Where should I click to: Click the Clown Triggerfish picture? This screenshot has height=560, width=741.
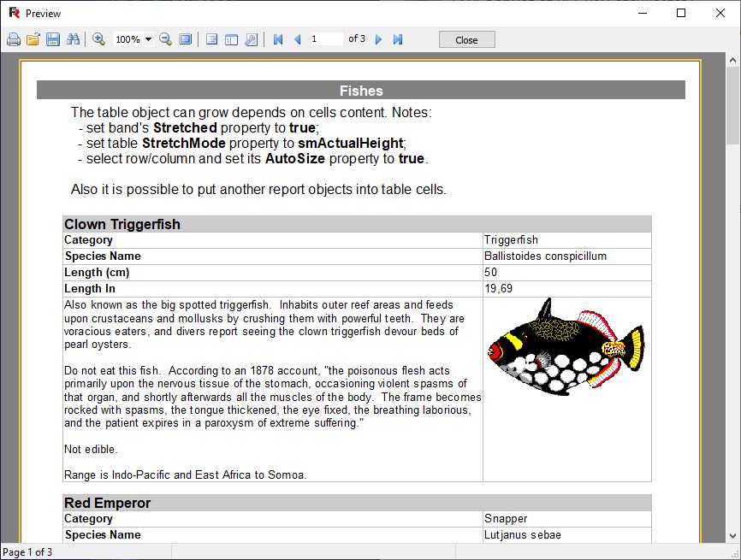(x=566, y=347)
